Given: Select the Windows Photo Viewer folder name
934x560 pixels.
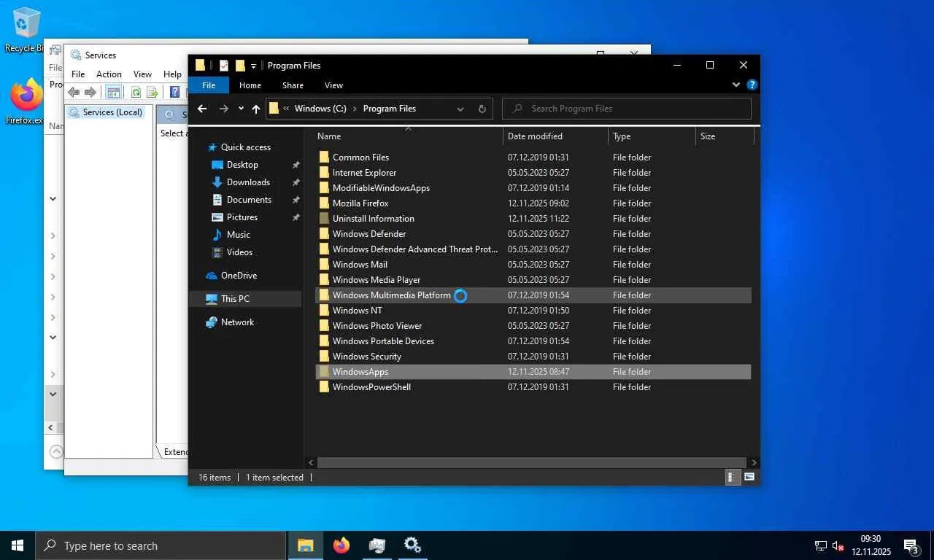Looking at the screenshot, I should coord(377,326).
